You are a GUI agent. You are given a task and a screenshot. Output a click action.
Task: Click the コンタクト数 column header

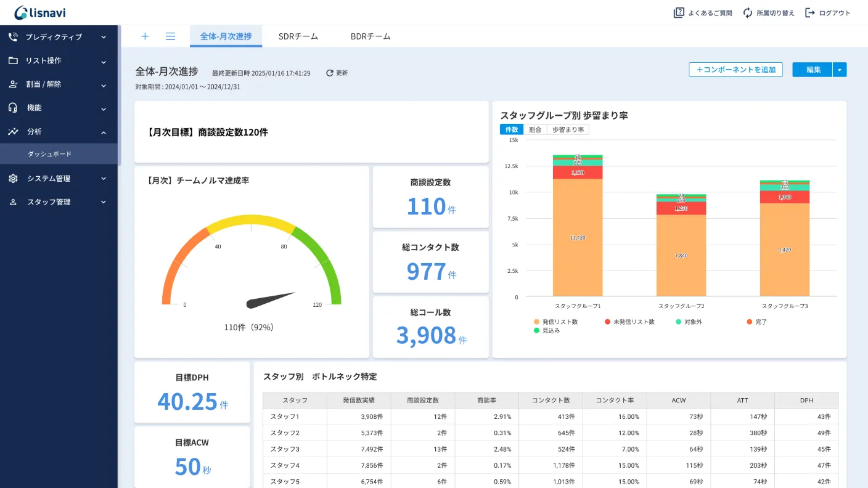[x=551, y=401]
